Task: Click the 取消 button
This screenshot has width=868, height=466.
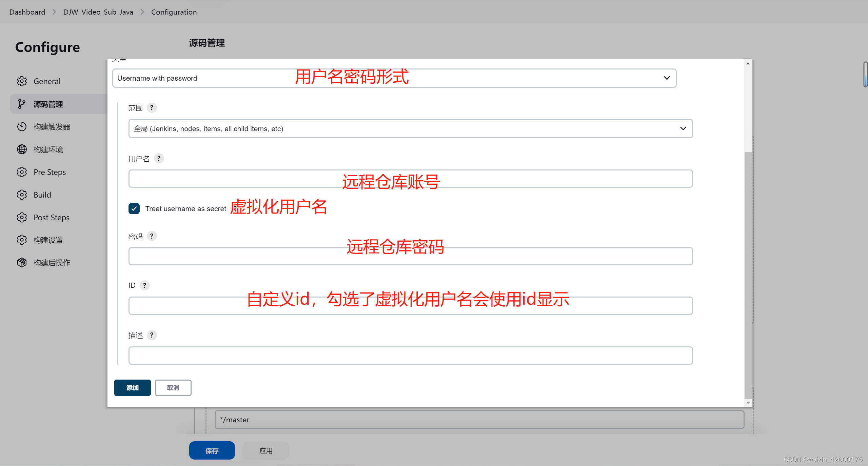Action: (x=173, y=387)
